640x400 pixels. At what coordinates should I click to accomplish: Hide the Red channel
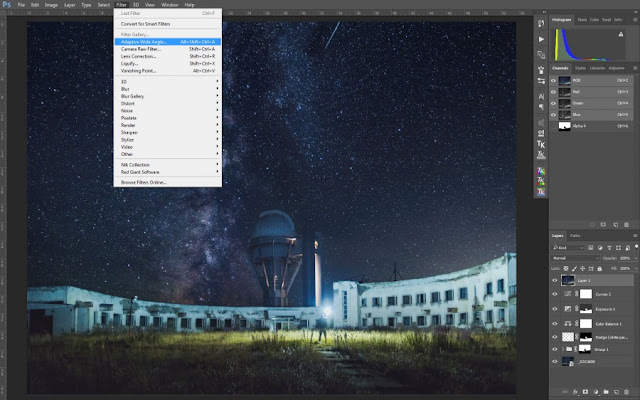tap(553, 92)
